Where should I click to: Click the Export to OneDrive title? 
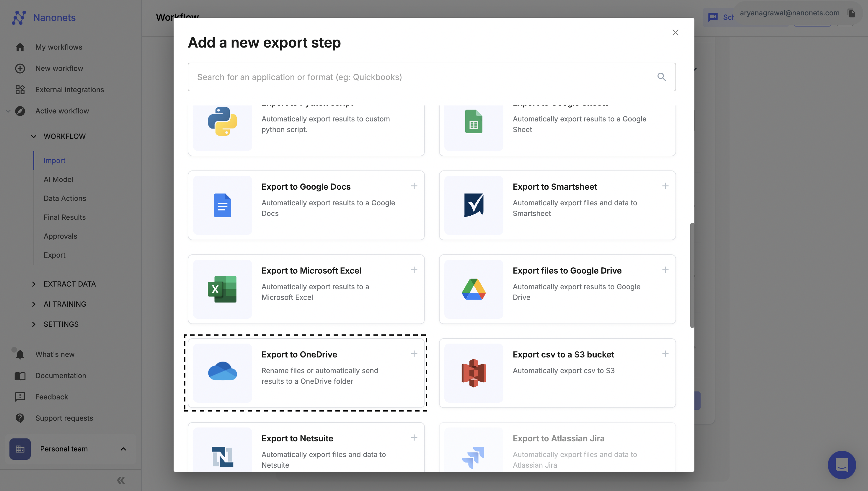point(299,355)
